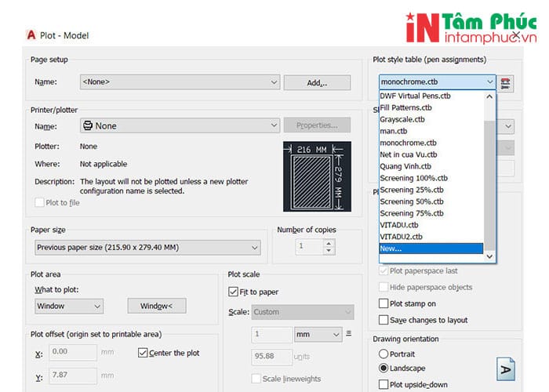Increase the number of copies stepper

click(x=328, y=242)
